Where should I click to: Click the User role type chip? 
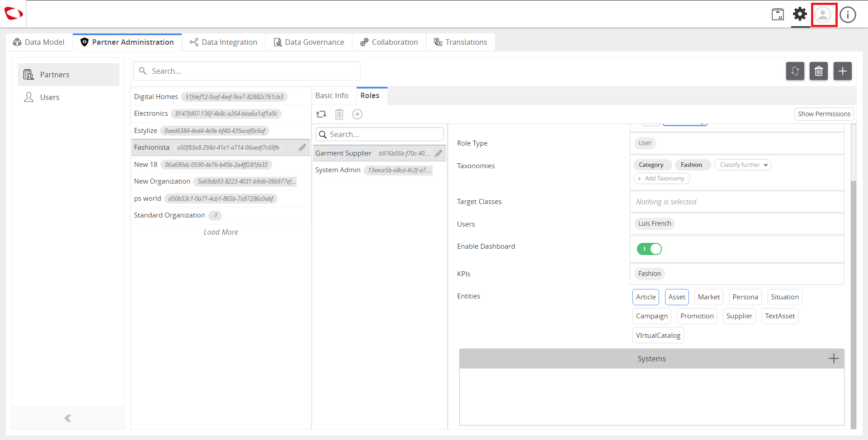coord(645,143)
